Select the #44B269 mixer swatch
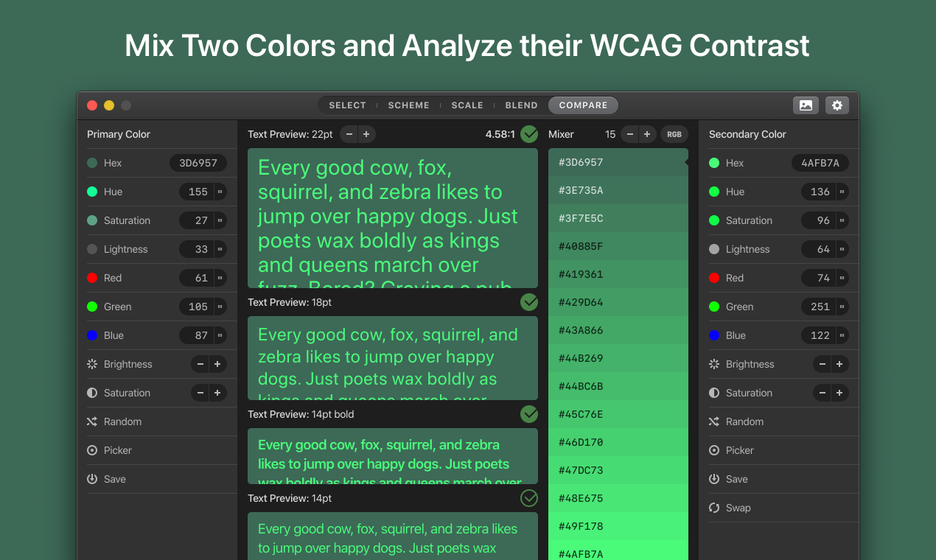The image size is (936, 560). coord(618,358)
